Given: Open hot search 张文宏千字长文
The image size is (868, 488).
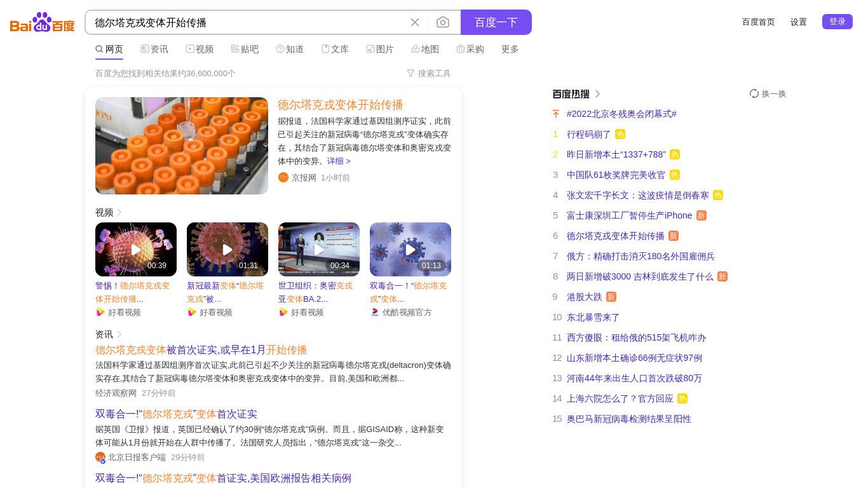Looking at the screenshot, I should (x=638, y=195).
